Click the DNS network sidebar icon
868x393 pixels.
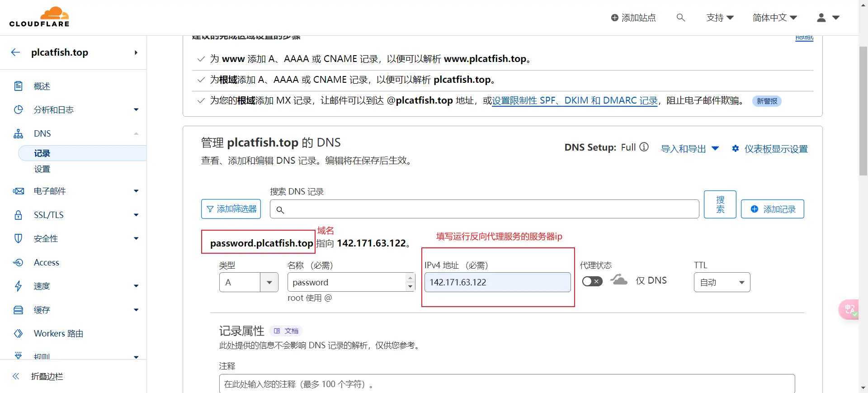point(18,133)
